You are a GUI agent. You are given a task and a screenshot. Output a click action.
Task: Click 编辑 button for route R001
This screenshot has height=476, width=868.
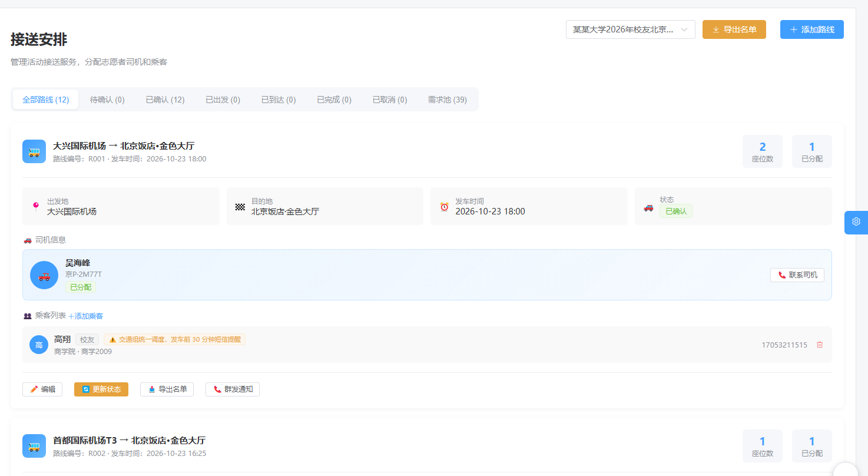click(42, 389)
